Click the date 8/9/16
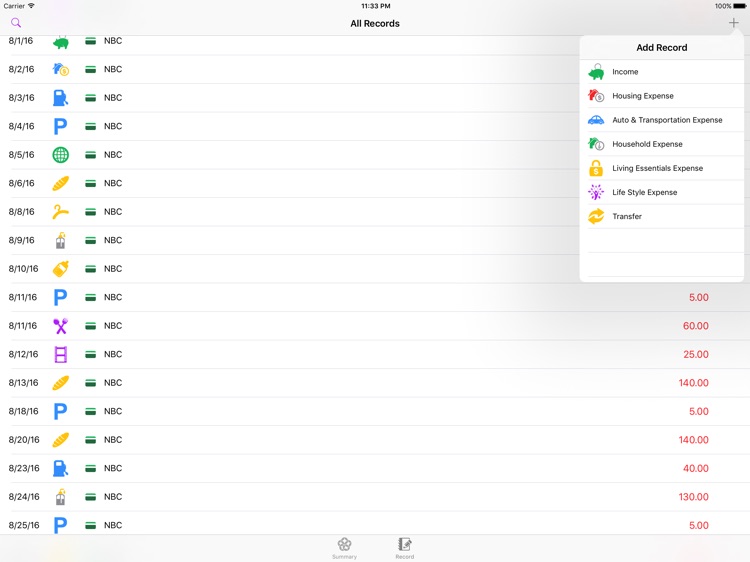 [x=22, y=240]
